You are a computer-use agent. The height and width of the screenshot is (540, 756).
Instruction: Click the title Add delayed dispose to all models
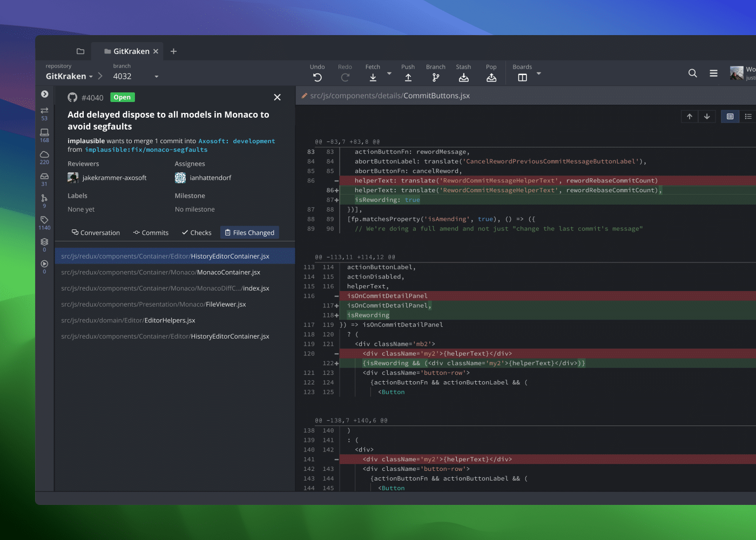coord(168,120)
